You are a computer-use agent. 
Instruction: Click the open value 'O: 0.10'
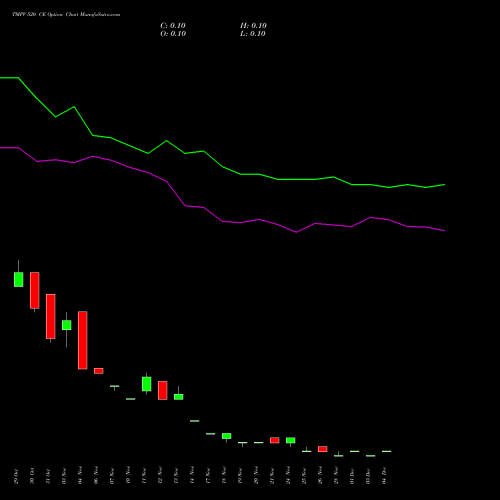pos(173,34)
